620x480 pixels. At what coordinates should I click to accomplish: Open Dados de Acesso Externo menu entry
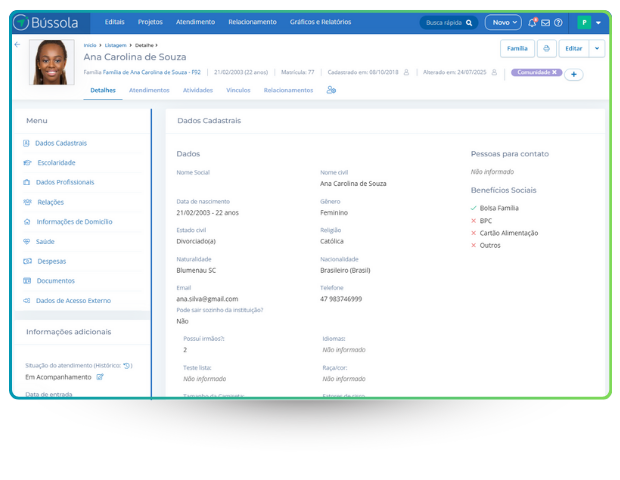[x=74, y=300]
